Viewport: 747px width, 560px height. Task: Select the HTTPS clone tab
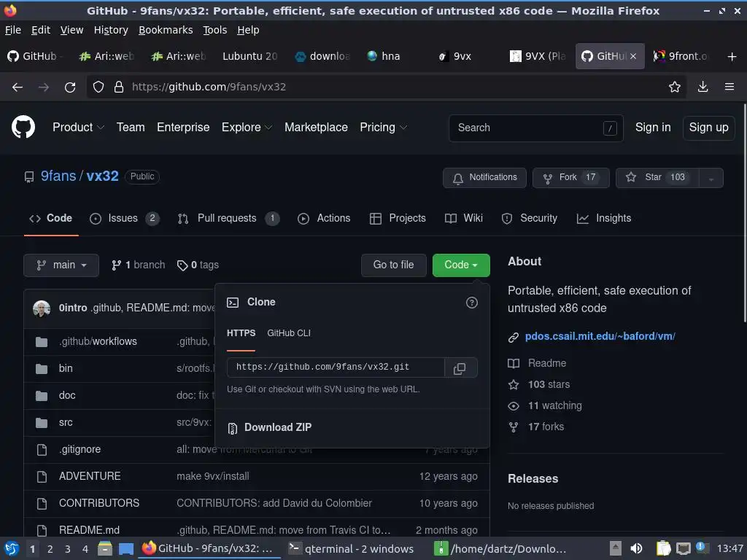click(x=241, y=333)
